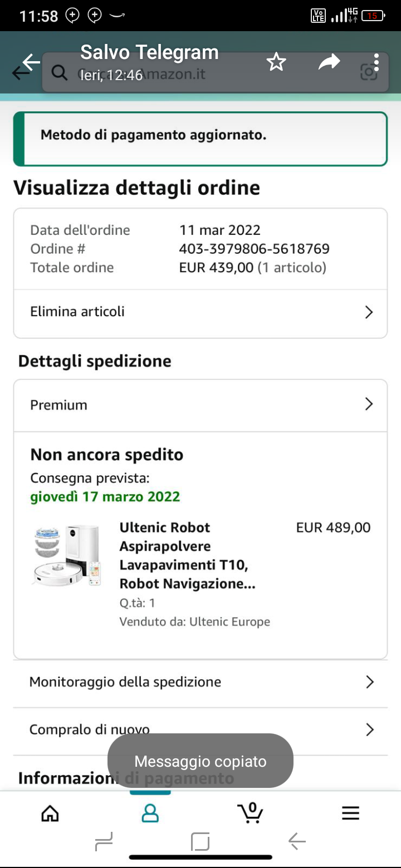Open Monitoraggio della spedizione
This screenshot has height=868, width=401.
coord(200,682)
